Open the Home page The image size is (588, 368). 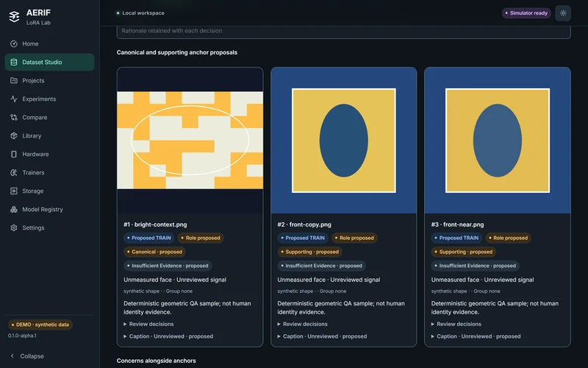[49, 43]
